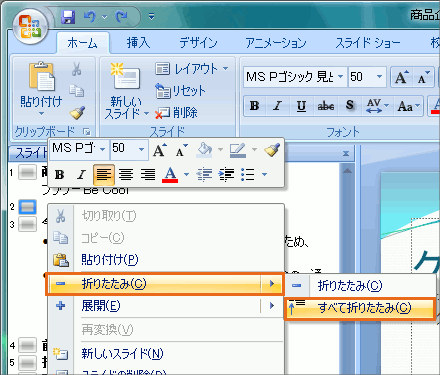Screen dimensions: 440x375
Task: Close the outline pane with X
Action: pos(346,153)
